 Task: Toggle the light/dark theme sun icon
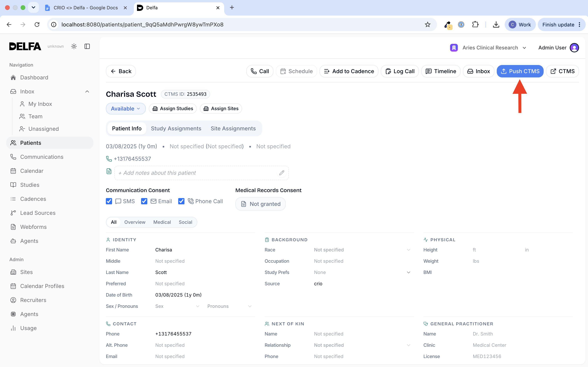click(x=74, y=46)
